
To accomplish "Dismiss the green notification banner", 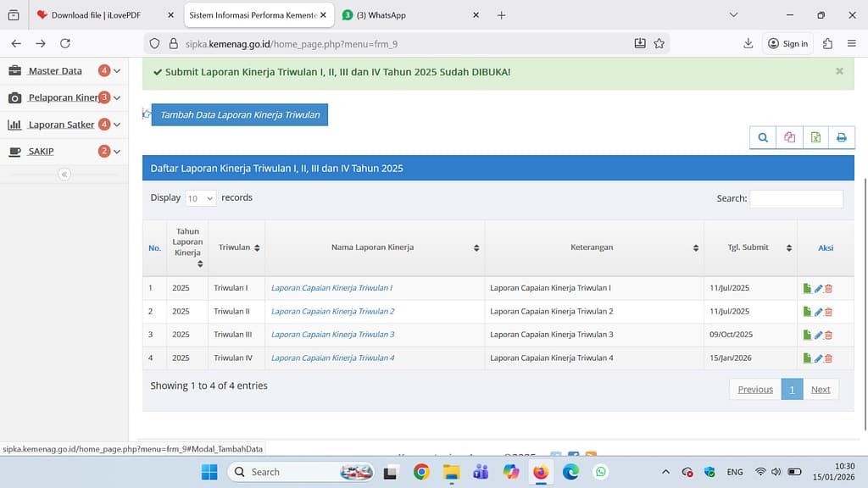I will point(839,71).
